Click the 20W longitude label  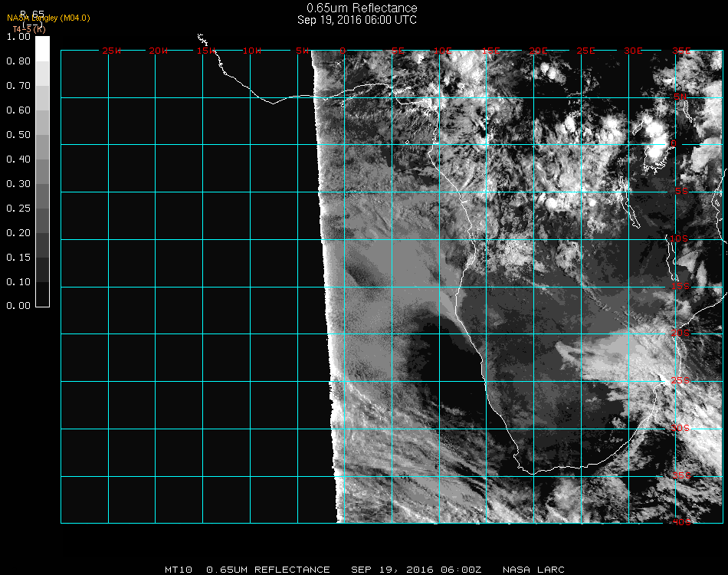(159, 51)
